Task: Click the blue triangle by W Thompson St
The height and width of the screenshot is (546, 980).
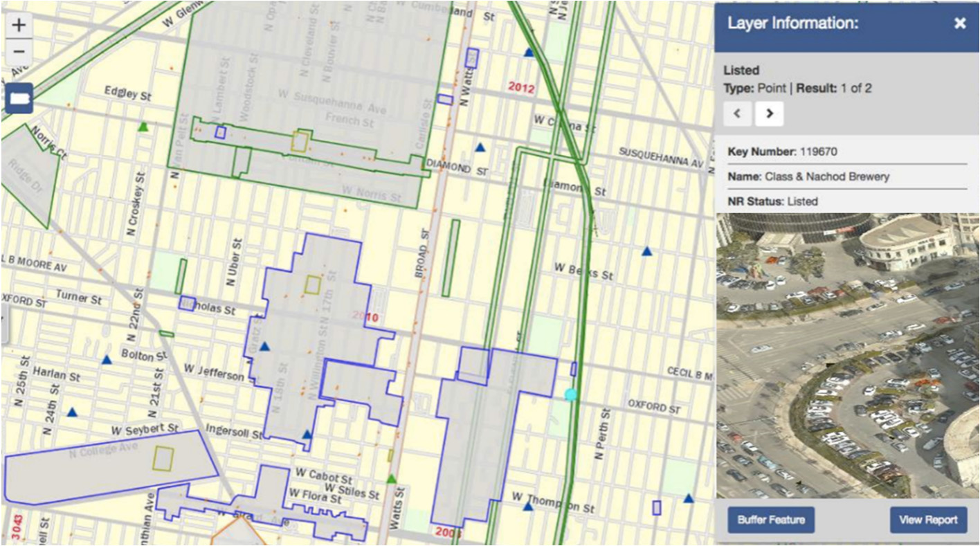Action: coord(528,506)
